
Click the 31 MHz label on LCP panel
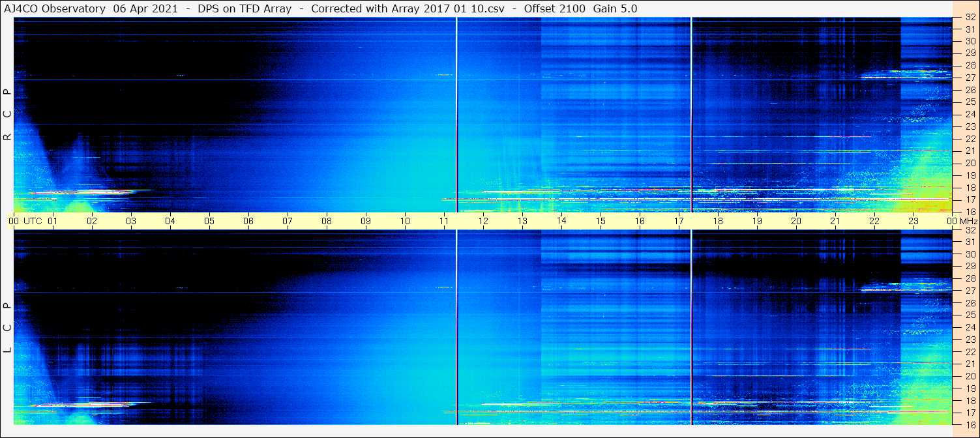970,242
